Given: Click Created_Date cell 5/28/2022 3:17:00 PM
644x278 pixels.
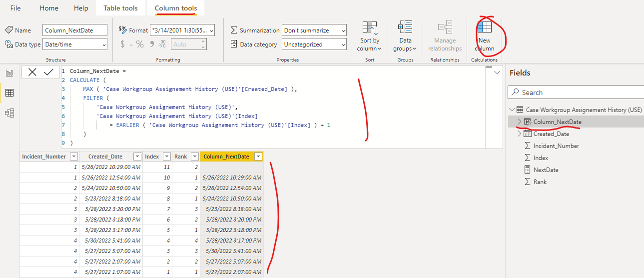Looking at the screenshot, I should click(110, 230).
